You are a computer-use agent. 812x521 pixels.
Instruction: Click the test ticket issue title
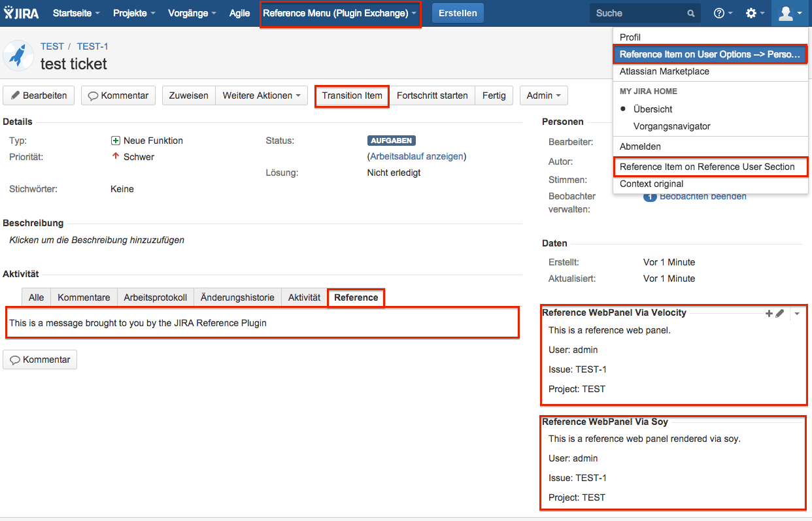pos(74,63)
